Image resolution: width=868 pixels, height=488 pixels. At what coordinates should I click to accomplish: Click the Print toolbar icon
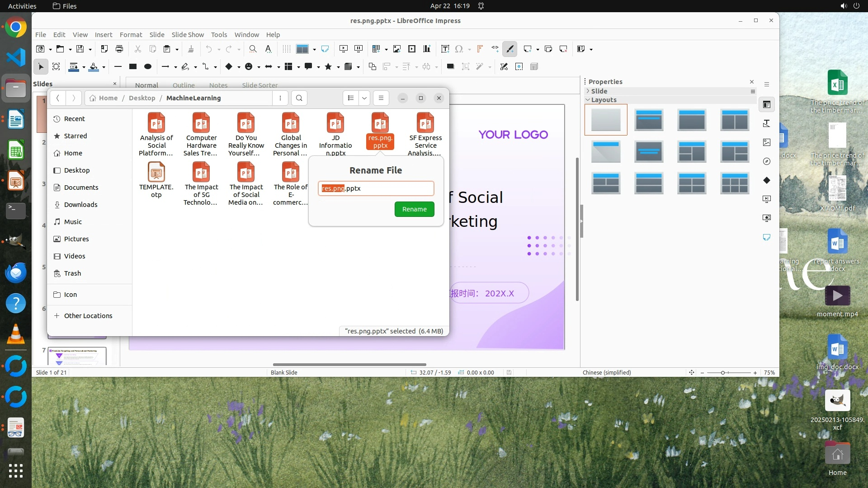(119, 49)
